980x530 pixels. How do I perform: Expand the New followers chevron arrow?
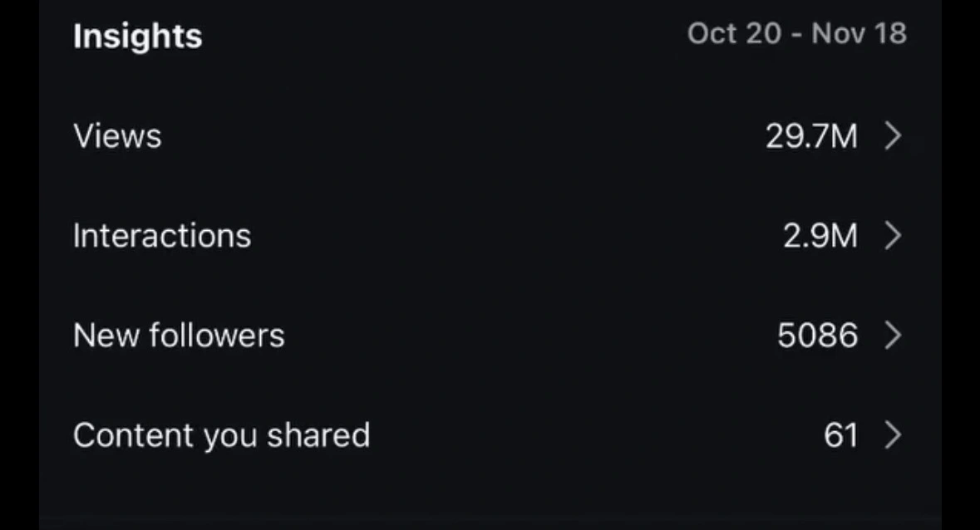coord(893,336)
